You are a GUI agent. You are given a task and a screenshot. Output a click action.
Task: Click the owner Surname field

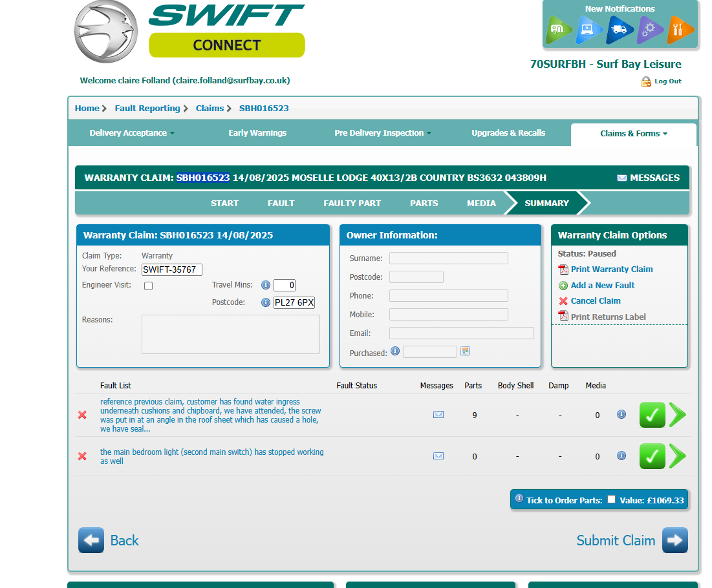[449, 258]
